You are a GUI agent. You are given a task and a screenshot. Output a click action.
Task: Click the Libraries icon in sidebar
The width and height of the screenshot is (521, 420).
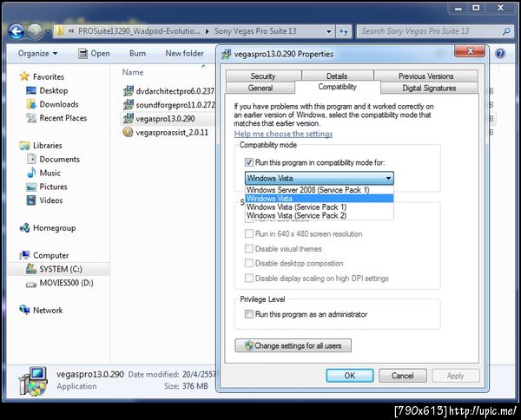coord(24,145)
